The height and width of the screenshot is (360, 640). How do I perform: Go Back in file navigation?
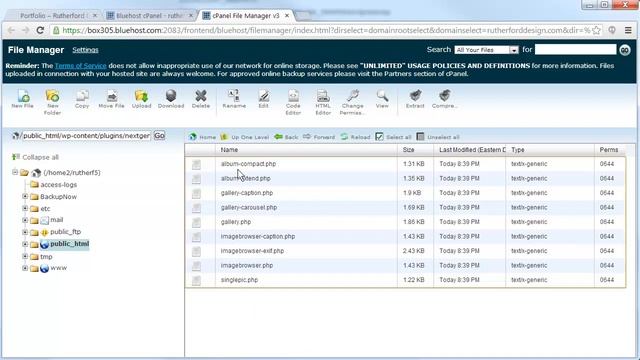click(x=287, y=137)
